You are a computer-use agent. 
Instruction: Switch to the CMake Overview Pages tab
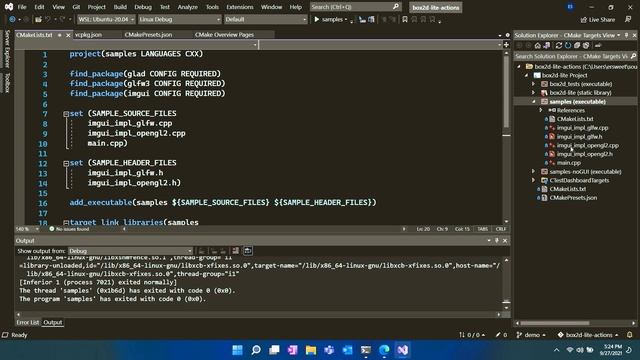tap(224, 35)
